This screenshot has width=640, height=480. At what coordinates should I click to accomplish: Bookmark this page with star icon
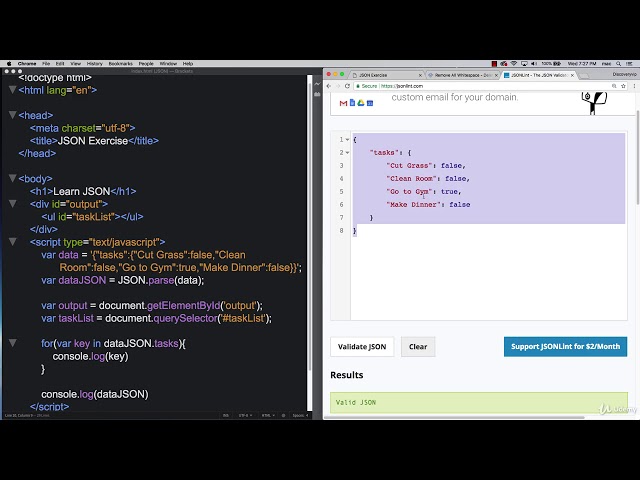coord(623,86)
